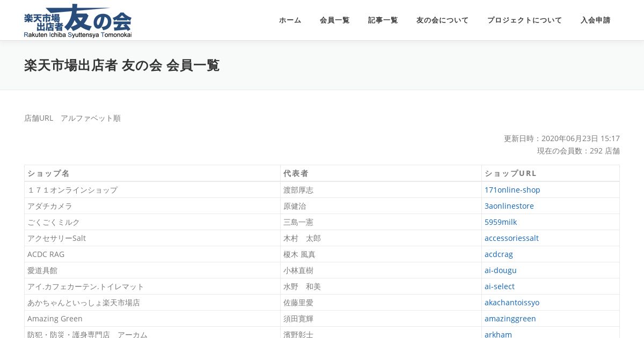Click representative 原健治
This screenshot has height=338, width=644.
[x=381, y=206]
